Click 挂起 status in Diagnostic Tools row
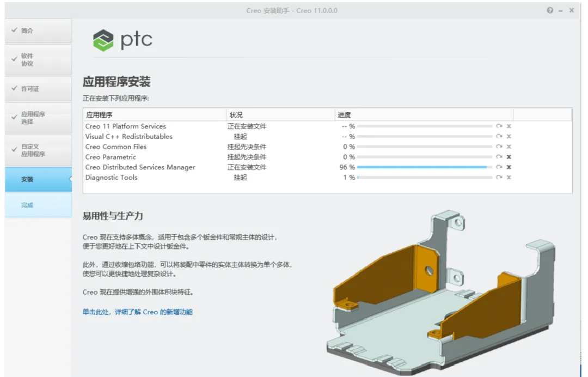This screenshot has height=377, width=588. (241, 178)
